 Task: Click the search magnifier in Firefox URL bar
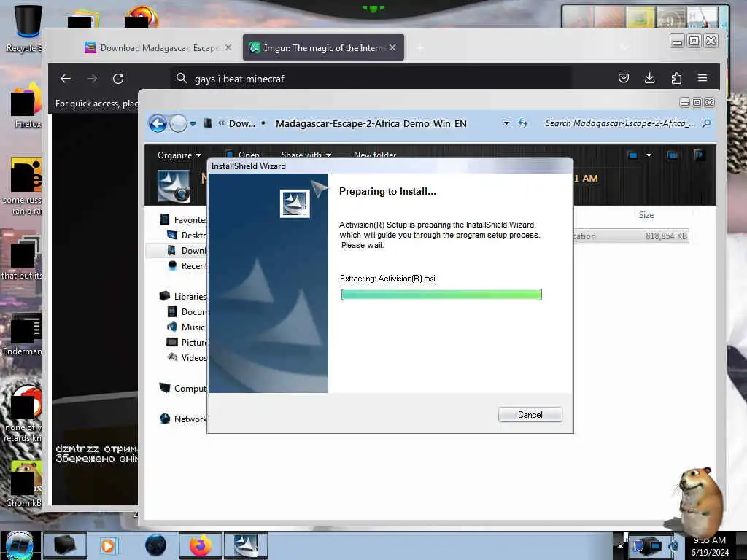pyautogui.click(x=181, y=78)
